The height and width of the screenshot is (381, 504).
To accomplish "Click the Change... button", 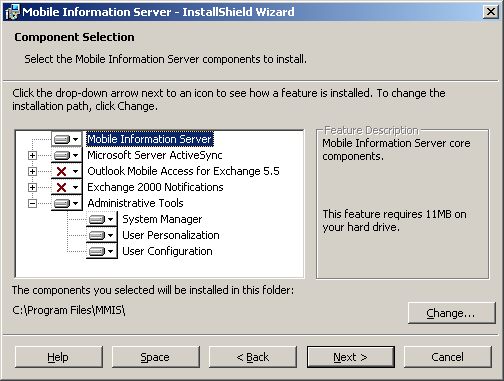I will (x=451, y=313).
